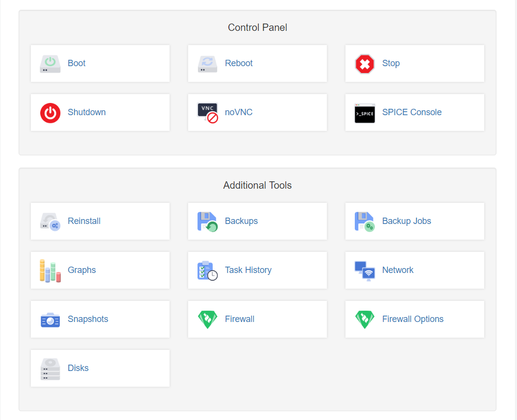Go to the Disks link text

78,368
